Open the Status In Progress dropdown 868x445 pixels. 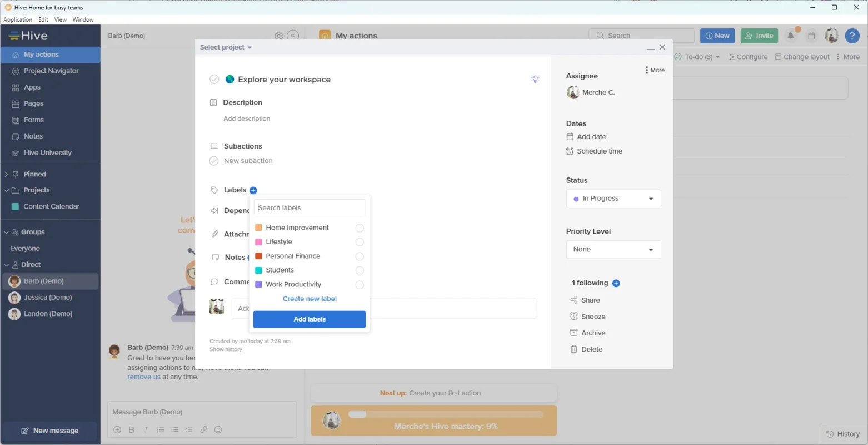pyautogui.click(x=613, y=199)
